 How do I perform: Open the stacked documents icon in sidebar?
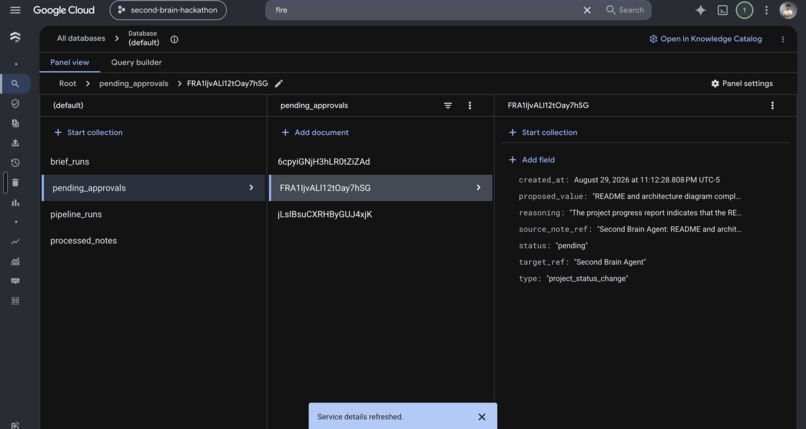(15, 123)
